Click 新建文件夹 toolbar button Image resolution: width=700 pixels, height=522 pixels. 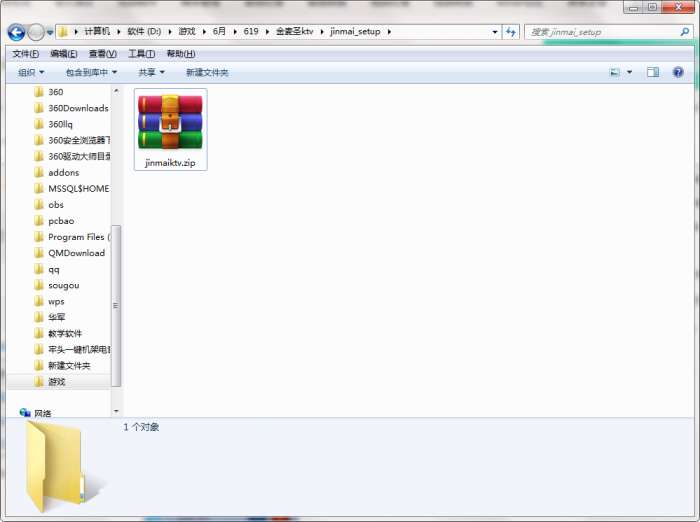[207, 72]
